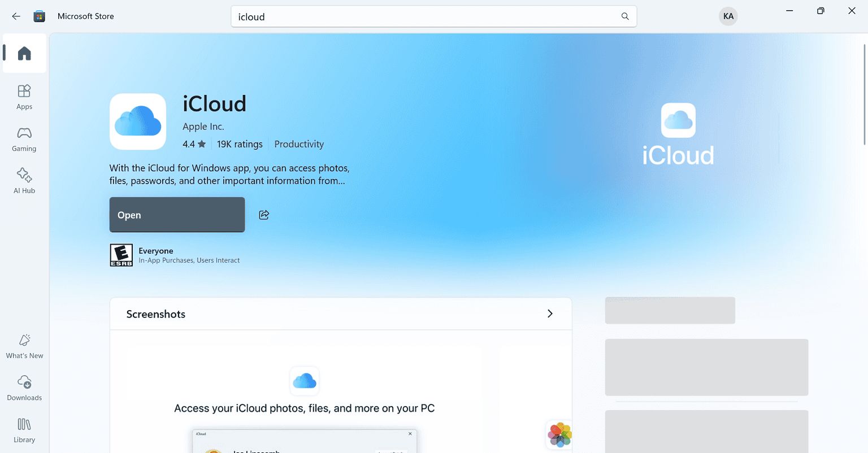View What's New in sidebar
The width and height of the screenshot is (868, 453).
click(24, 346)
